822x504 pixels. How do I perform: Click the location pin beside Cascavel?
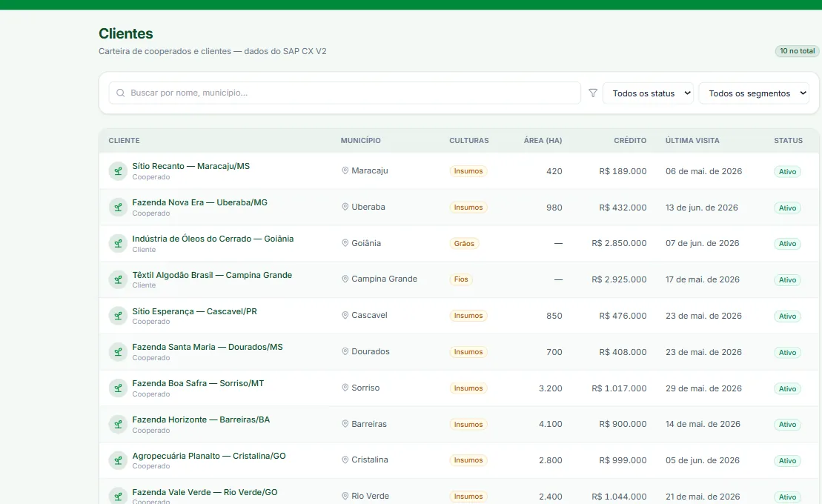coord(345,315)
